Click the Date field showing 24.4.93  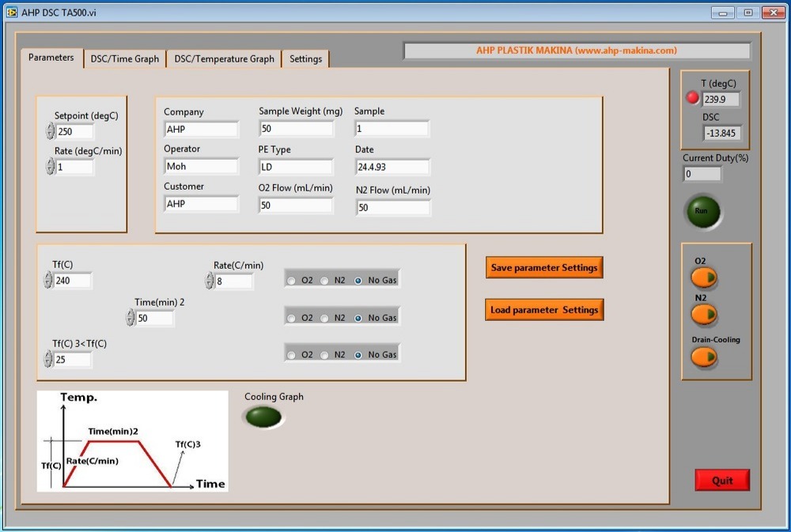392,167
